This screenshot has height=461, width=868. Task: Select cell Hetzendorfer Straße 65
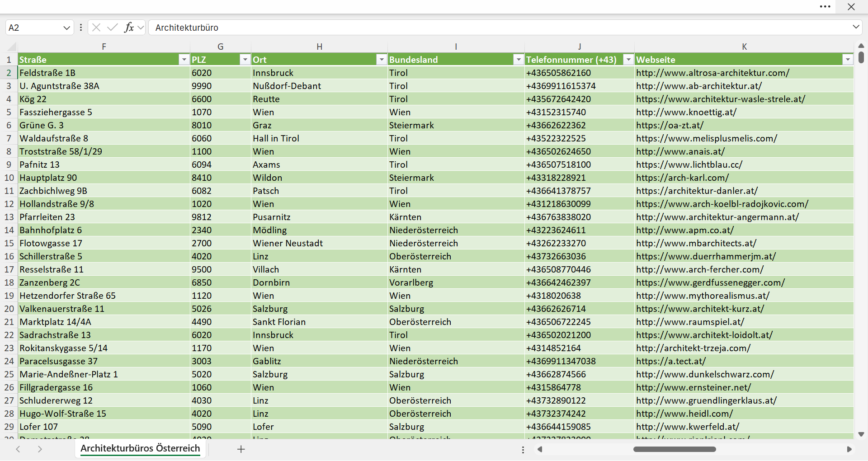pyautogui.click(x=104, y=296)
